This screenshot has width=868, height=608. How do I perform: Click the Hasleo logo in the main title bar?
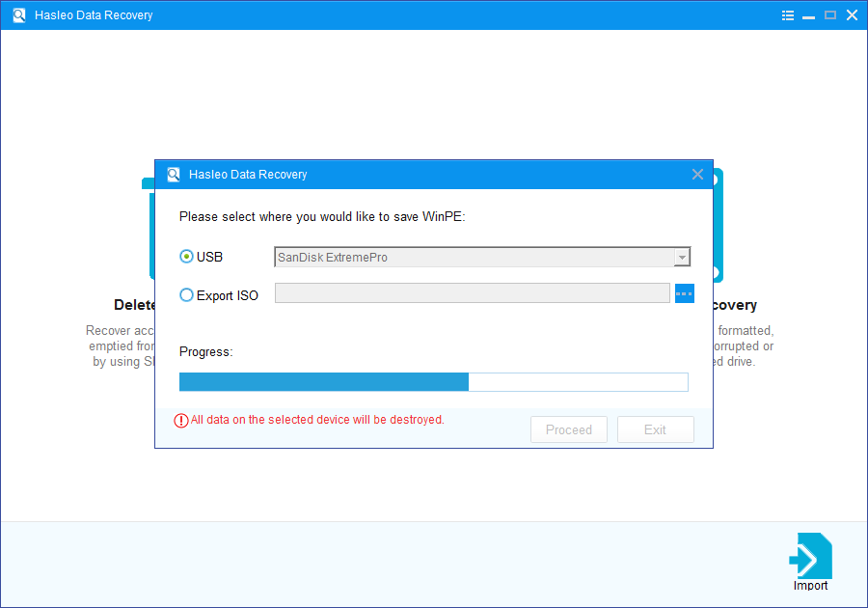click(x=19, y=14)
